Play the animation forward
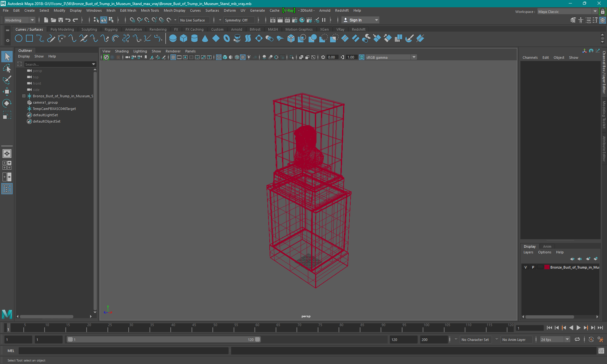Image resolution: width=607 pixels, height=364 pixels. point(579,328)
